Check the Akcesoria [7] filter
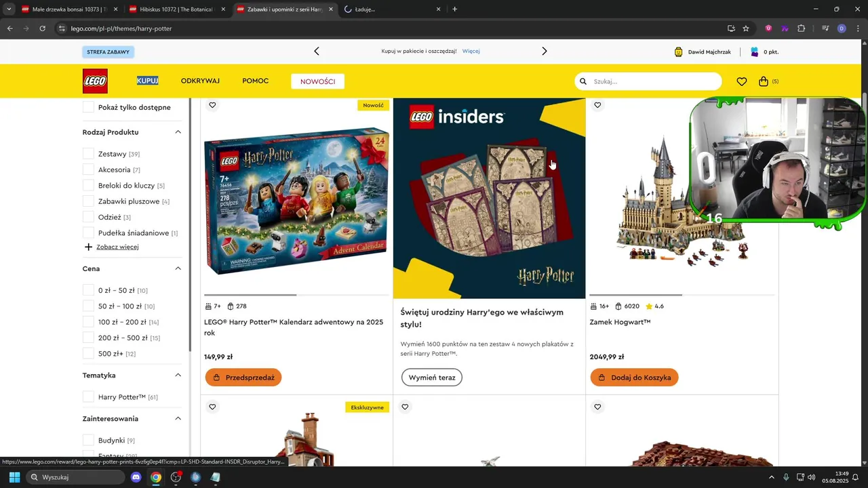 (88, 169)
